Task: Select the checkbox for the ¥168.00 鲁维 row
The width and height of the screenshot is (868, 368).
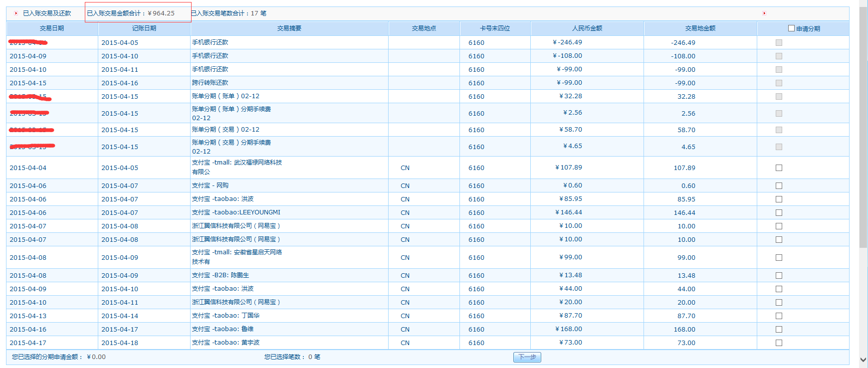Action: pos(779,330)
